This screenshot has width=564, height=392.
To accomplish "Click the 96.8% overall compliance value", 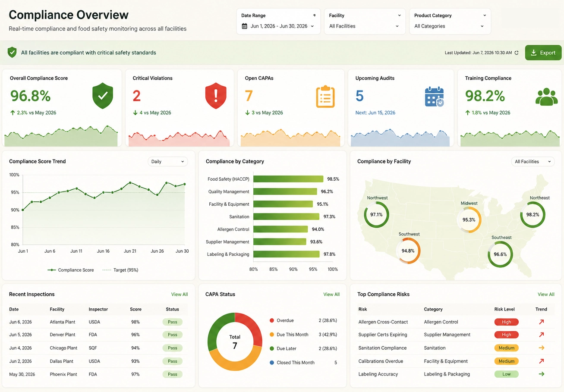I will pyautogui.click(x=30, y=95).
